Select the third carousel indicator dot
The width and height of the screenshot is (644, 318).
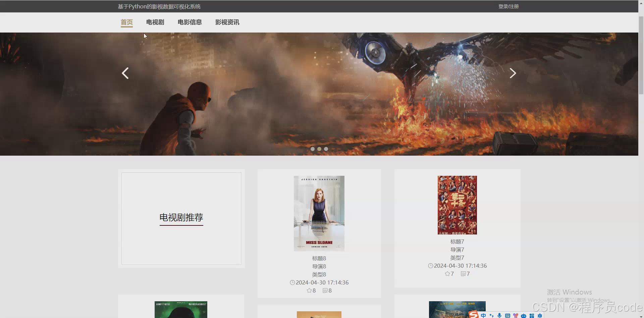(326, 149)
